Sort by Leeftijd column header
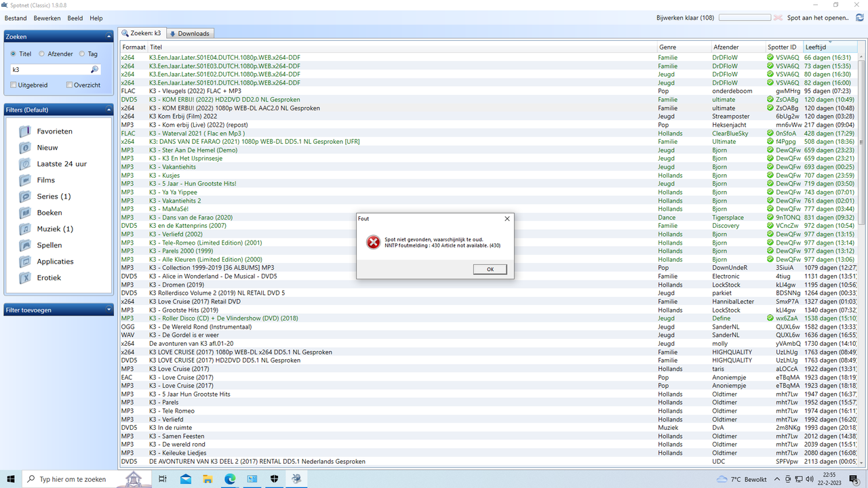Viewport: 868px width, 488px height. click(x=831, y=47)
